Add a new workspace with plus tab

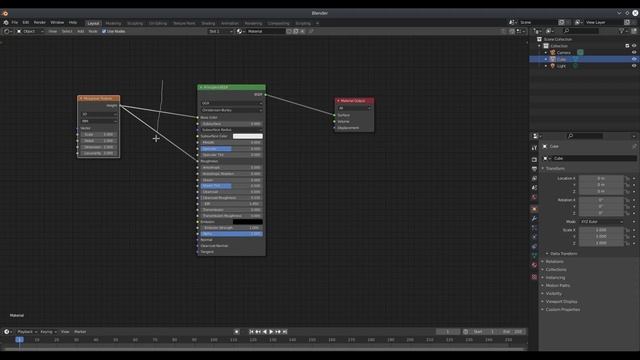tap(317, 23)
